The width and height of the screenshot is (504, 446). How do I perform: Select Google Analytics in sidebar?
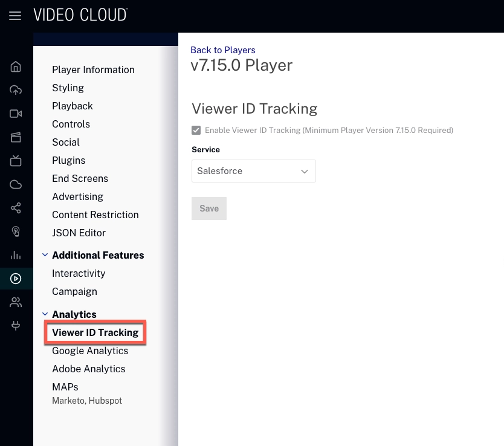tap(90, 351)
